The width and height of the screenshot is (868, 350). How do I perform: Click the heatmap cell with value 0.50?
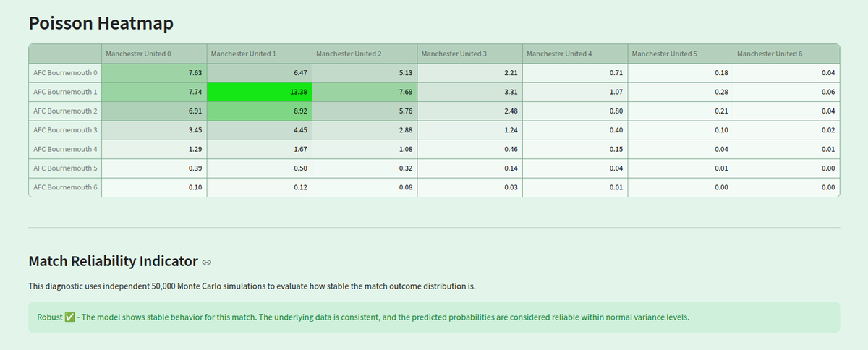tap(260, 168)
